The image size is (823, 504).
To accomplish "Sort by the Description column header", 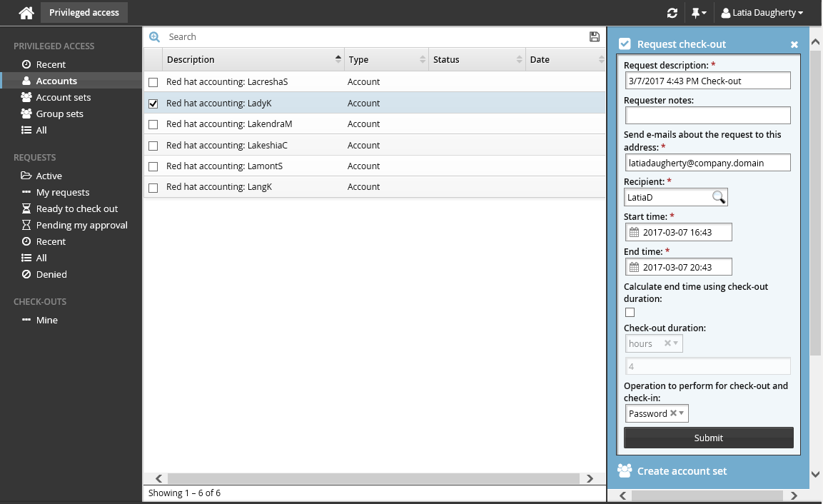I will (243, 60).
